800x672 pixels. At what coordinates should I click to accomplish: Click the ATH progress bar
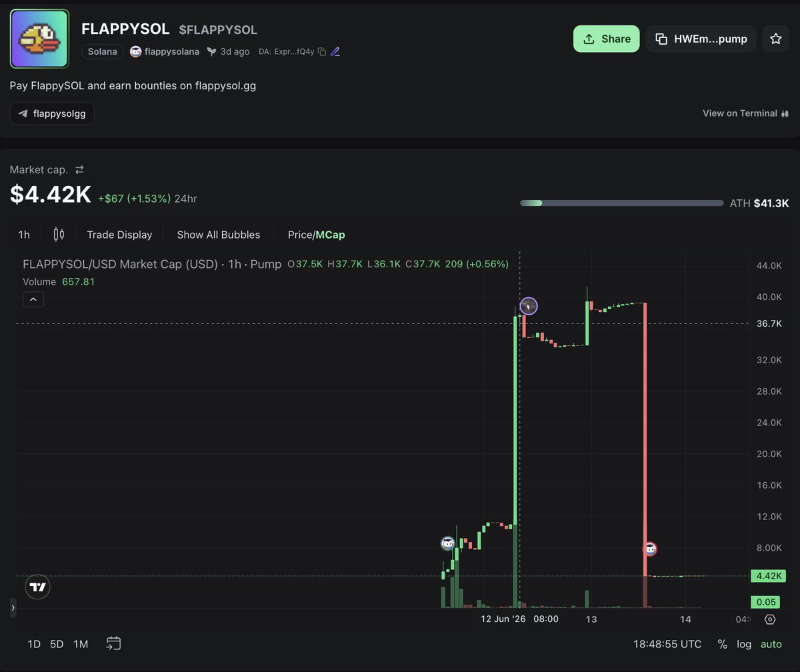point(621,203)
